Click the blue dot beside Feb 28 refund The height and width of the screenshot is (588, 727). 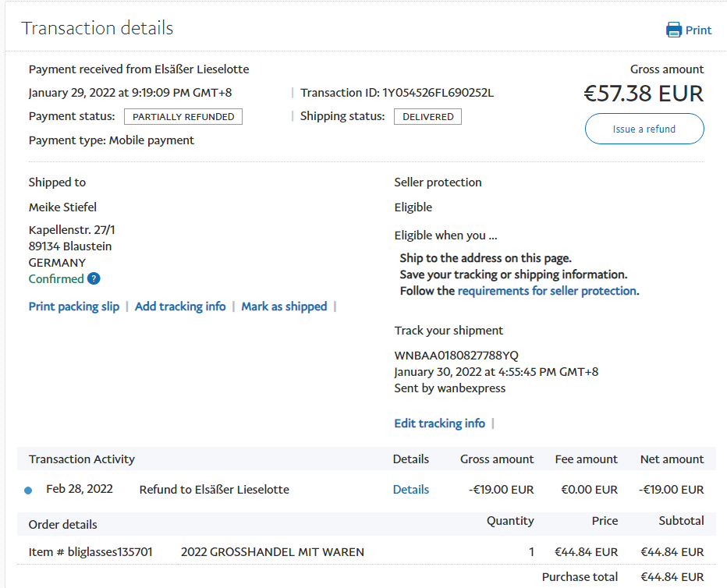[x=29, y=491]
